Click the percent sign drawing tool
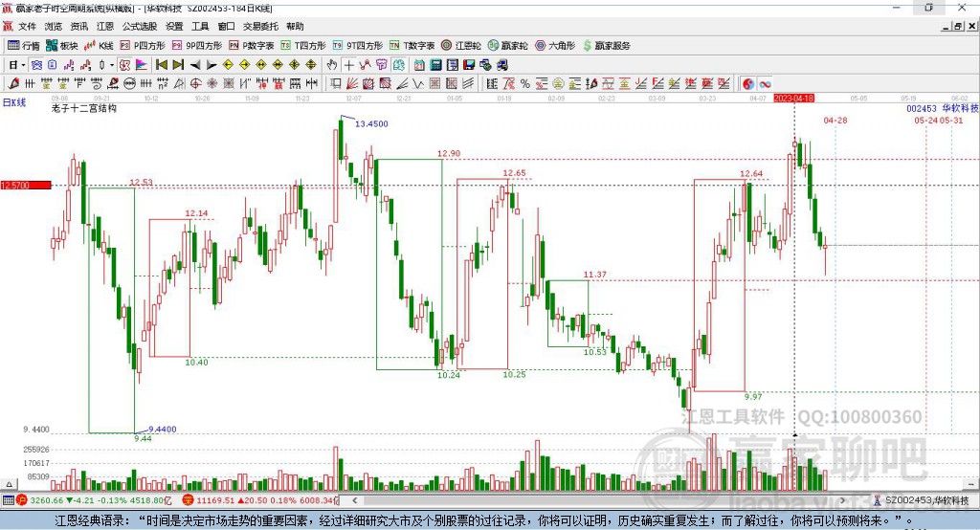The height and width of the screenshot is (530, 980). (x=525, y=84)
